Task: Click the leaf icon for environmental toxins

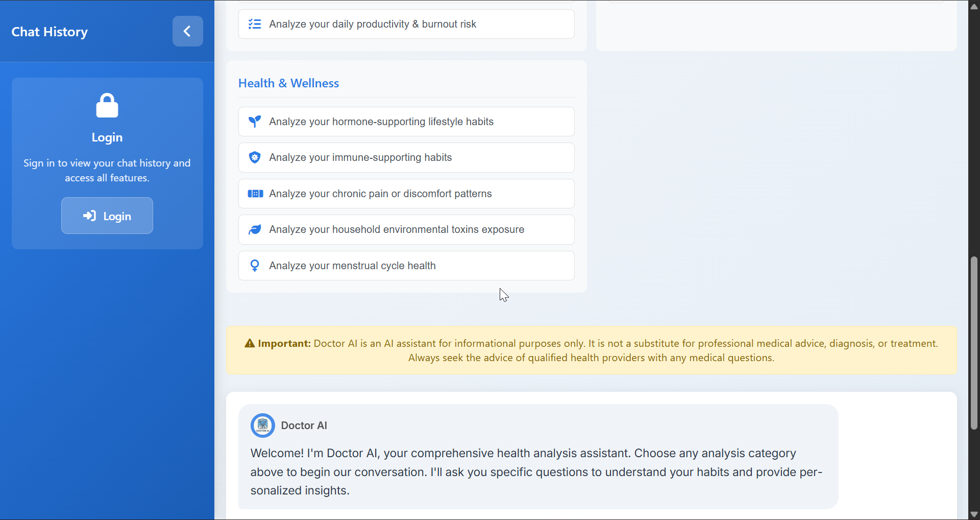Action: [255, 229]
